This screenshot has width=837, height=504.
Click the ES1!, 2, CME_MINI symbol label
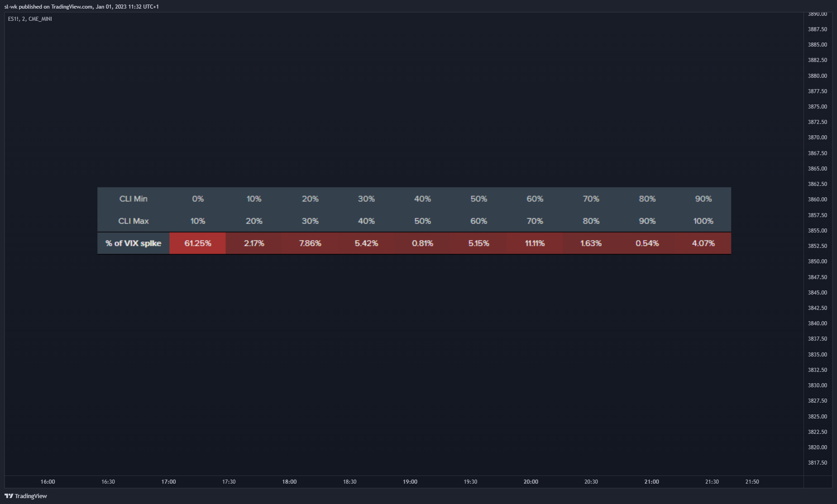[x=30, y=19]
